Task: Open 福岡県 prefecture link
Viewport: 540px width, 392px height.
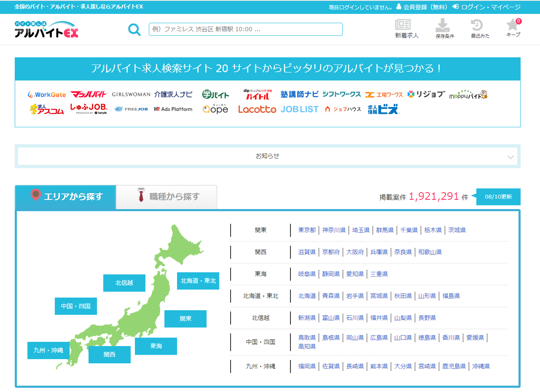Action: tap(307, 366)
